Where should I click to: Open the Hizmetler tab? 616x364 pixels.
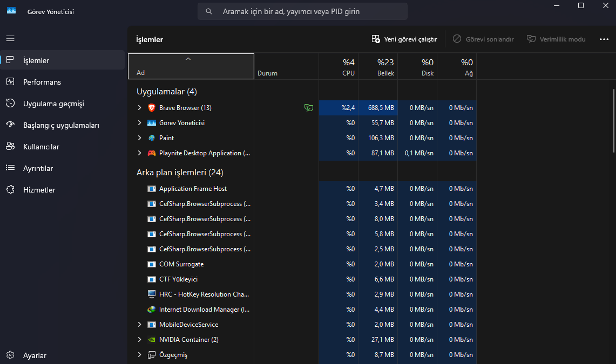[63, 190]
